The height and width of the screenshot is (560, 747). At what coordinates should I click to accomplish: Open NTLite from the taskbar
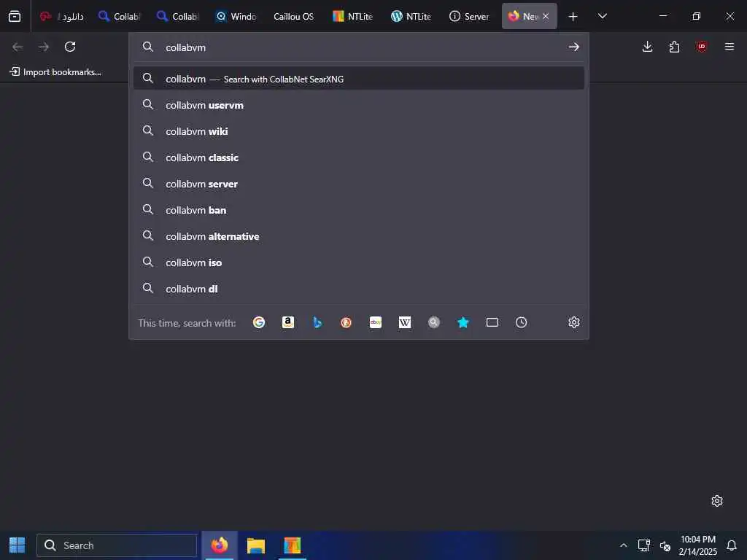292,545
